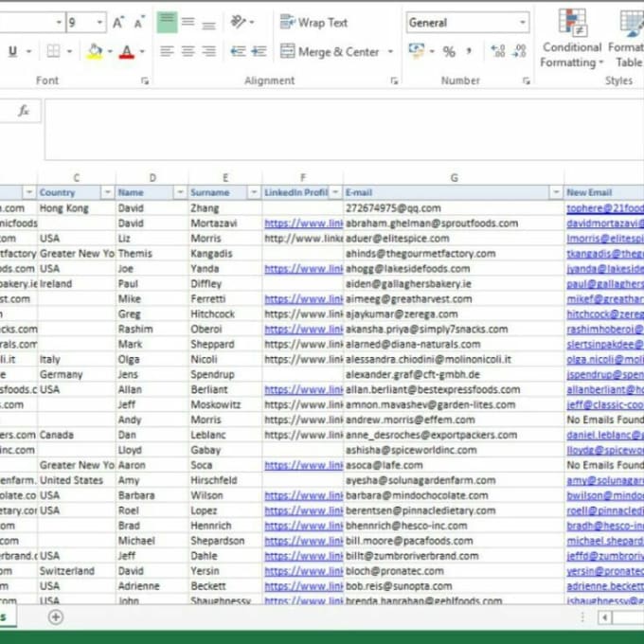Screen dimensions: 644x644
Task: Open the font name dropdown arrow
Action: 59,23
